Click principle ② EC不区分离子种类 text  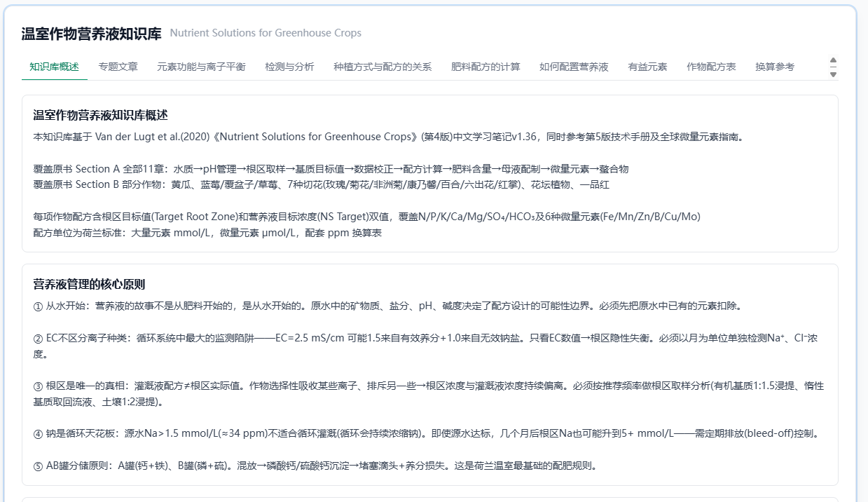click(x=425, y=346)
